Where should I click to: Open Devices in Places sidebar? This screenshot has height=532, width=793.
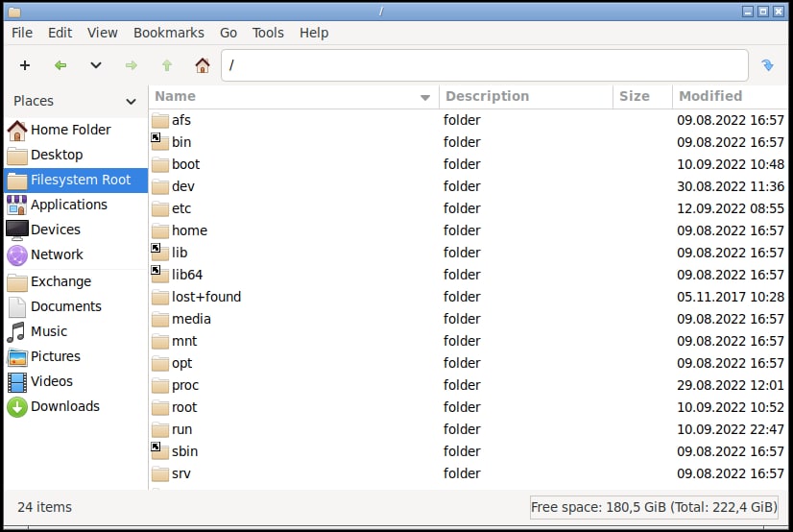point(76,230)
